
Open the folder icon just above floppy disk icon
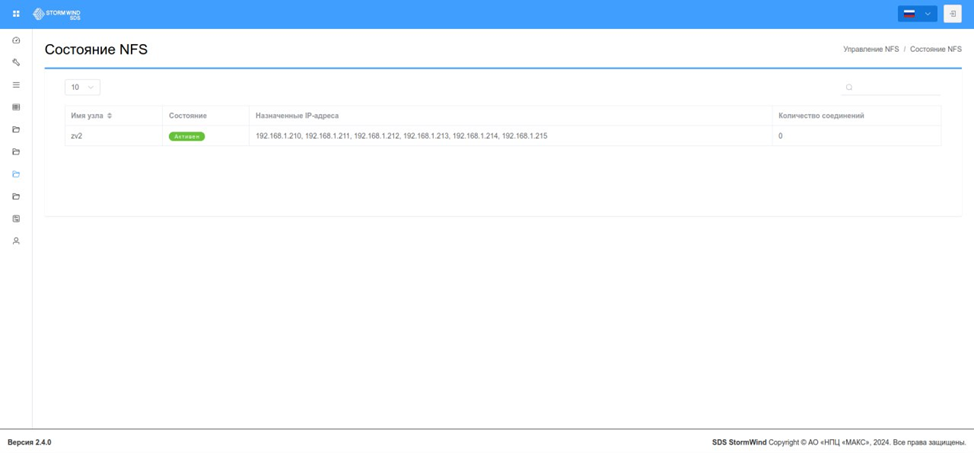click(x=16, y=196)
